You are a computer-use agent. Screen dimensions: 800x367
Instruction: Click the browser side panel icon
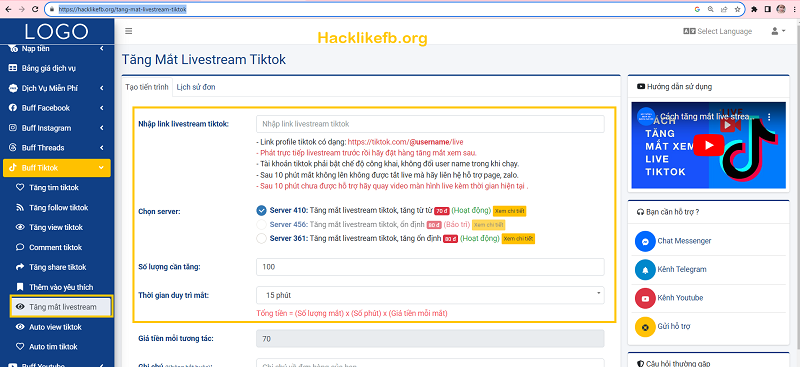(x=768, y=9)
